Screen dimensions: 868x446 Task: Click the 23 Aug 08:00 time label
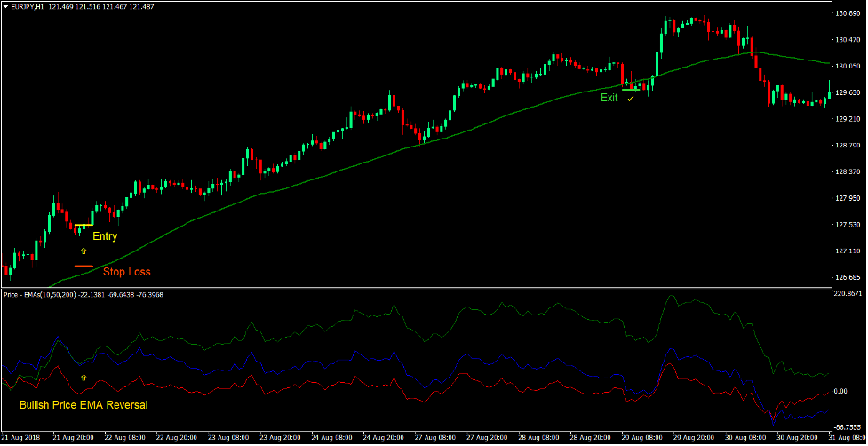[x=230, y=437]
